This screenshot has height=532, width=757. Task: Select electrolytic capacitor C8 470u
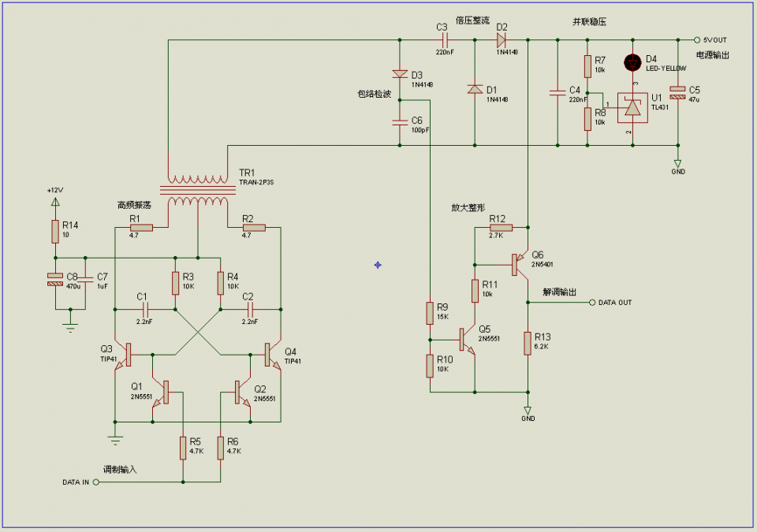click(55, 278)
